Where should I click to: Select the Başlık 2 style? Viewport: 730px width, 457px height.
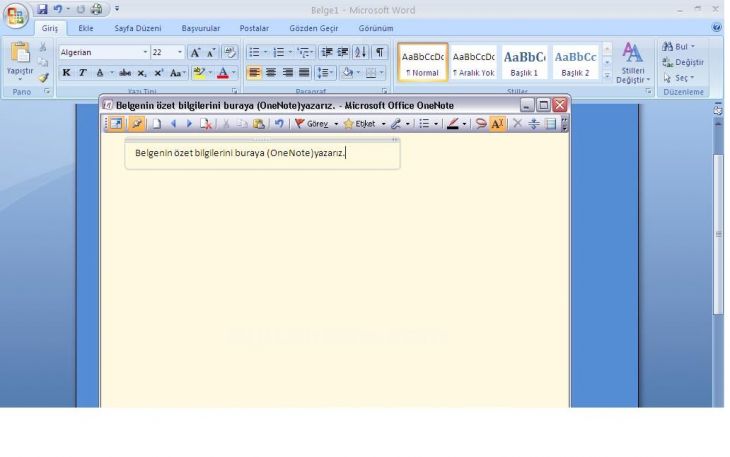point(575,62)
